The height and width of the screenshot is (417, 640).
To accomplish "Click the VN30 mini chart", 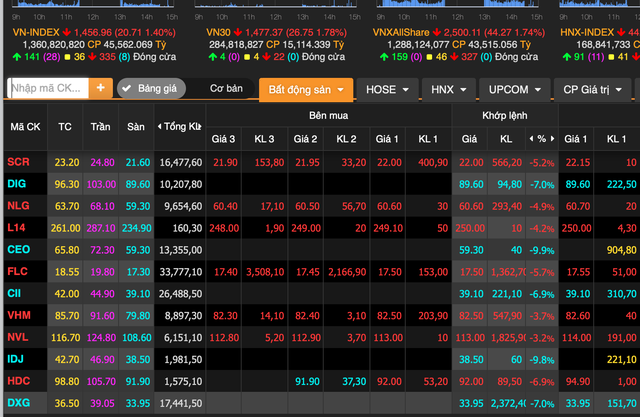I will tap(276, 4).
